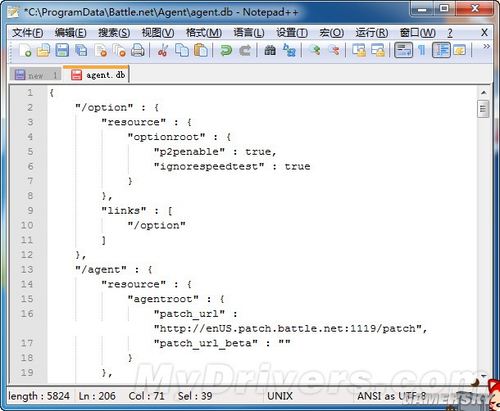Open Find using the binoculars icon
500x411 pixels.
click(270, 51)
